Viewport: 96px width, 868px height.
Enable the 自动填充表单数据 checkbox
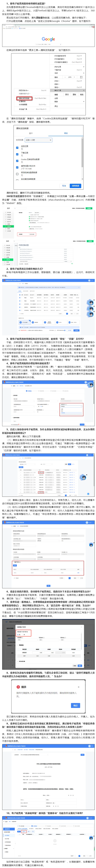pos(17,180)
